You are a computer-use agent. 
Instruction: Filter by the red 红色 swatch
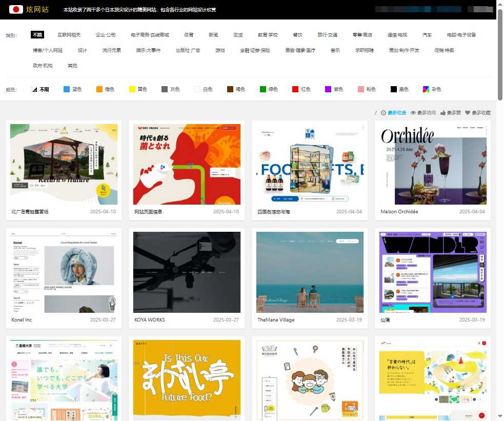[x=295, y=89]
